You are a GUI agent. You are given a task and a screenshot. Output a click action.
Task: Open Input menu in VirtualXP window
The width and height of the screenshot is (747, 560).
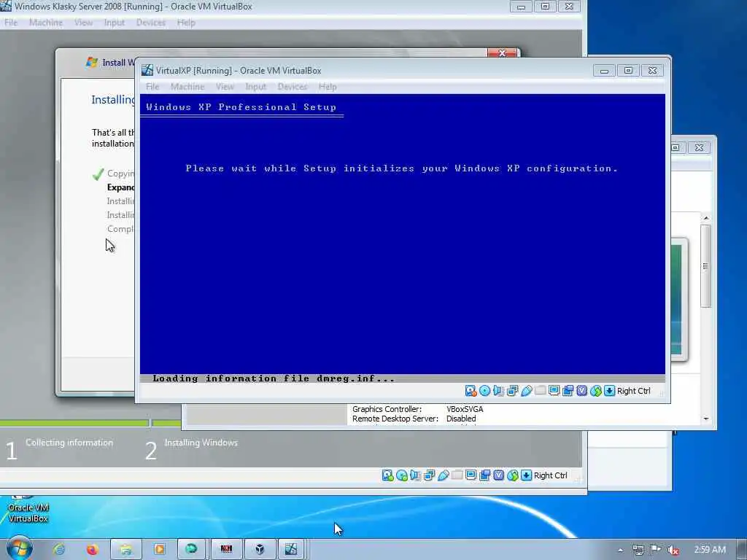(x=255, y=87)
